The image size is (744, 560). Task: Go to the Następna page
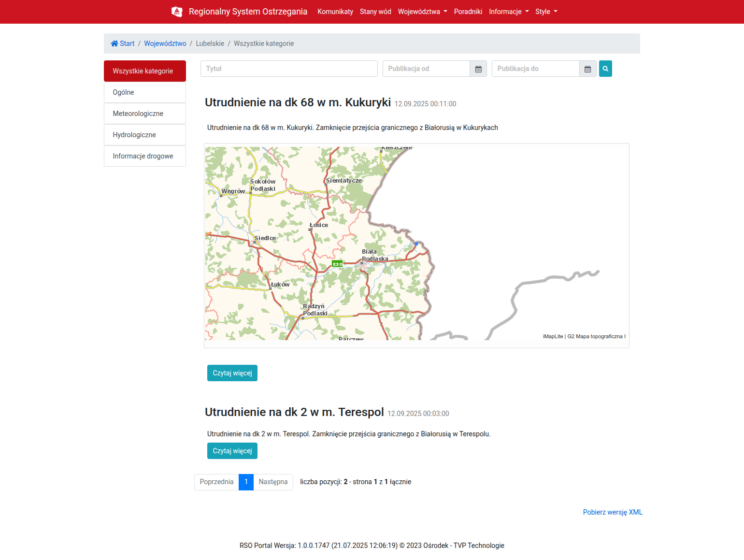[273, 482]
